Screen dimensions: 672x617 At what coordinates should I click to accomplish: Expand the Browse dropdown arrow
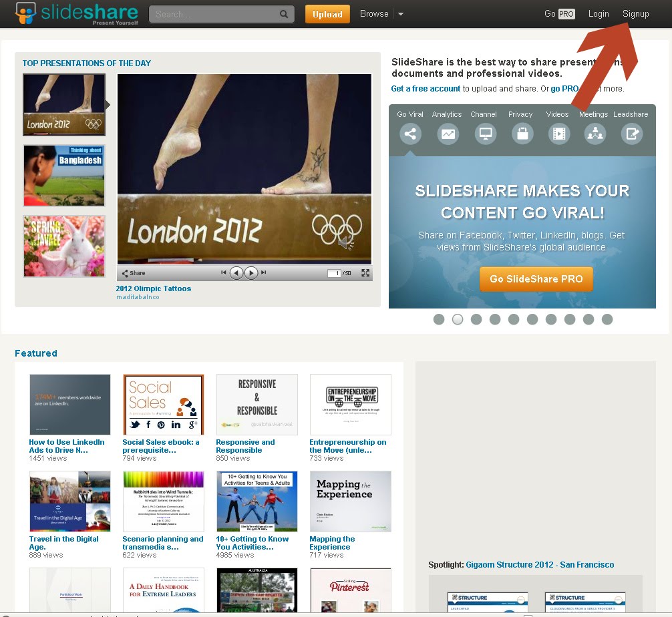[401, 14]
